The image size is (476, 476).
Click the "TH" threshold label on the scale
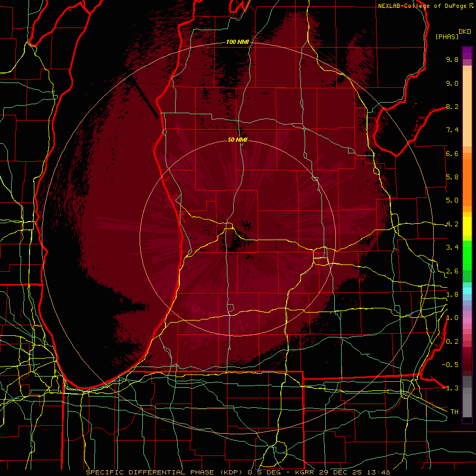pyautogui.click(x=454, y=412)
